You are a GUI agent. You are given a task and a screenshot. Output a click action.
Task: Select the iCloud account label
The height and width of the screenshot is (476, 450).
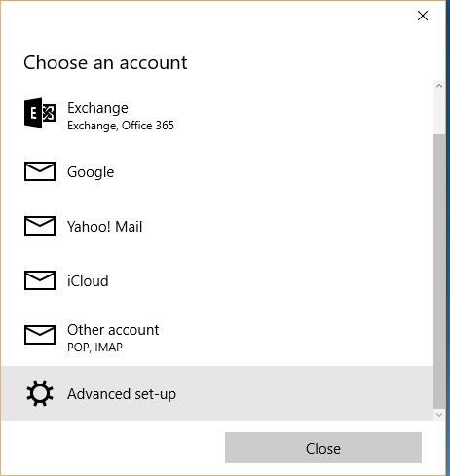(x=88, y=281)
